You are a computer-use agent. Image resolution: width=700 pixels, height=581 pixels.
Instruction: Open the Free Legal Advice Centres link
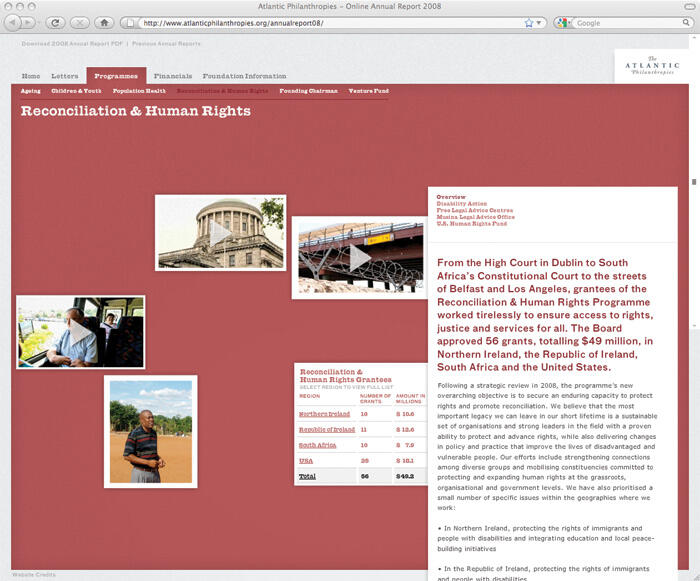[x=475, y=210]
